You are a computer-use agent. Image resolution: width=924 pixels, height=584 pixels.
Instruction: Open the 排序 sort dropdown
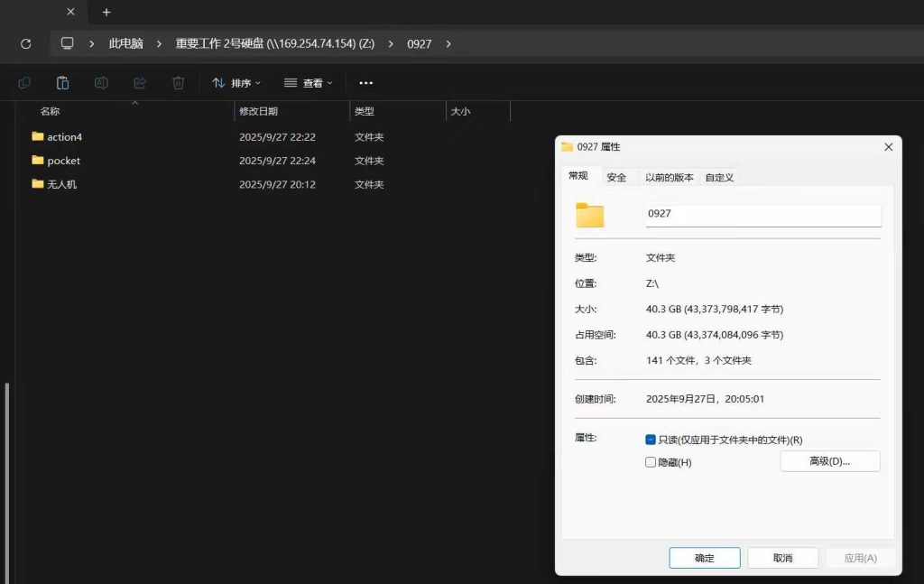pos(236,83)
